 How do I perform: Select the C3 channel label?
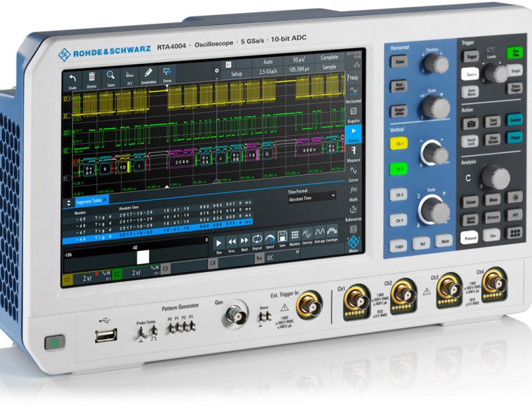(166, 269)
